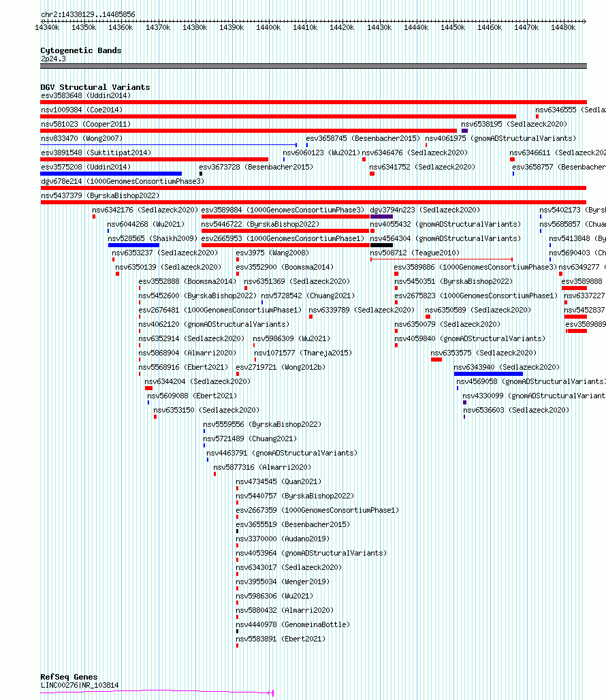
Task: Click esv3655519 (Besenbacher2015) label
Action: pyautogui.click(x=293, y=524)
